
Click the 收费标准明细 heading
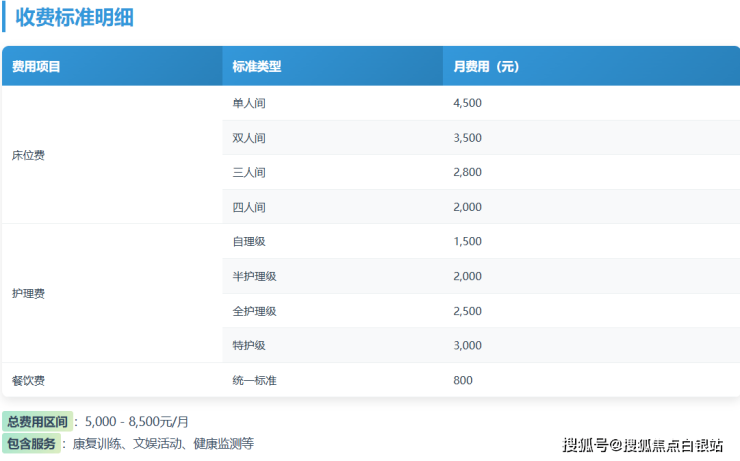[76, 17]
